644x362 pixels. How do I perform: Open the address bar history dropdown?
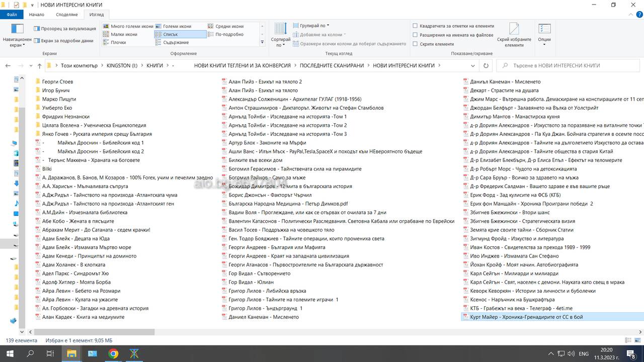(x=473, y=65)
